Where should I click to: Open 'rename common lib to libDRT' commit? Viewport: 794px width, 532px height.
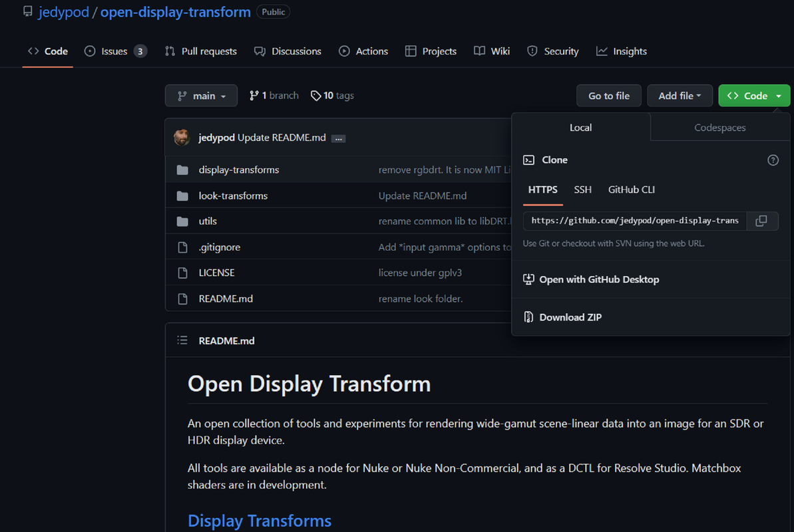(x=445, y=221)
